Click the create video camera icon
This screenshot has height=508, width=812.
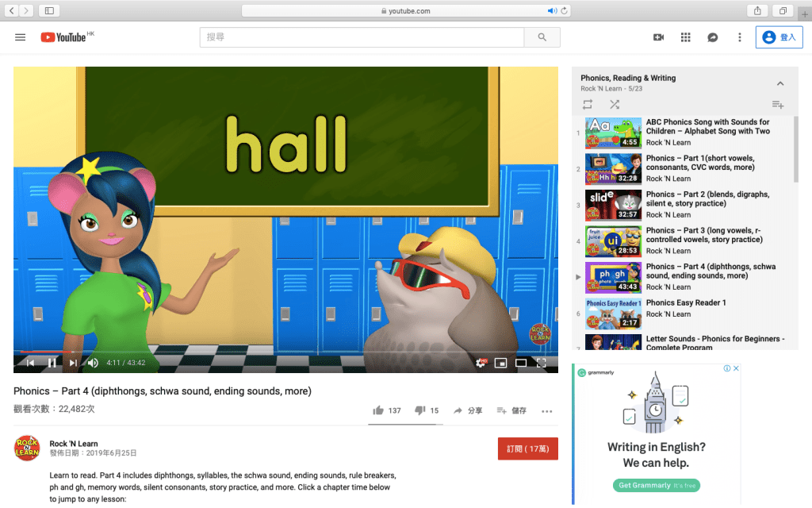click(x=658, y=37)
